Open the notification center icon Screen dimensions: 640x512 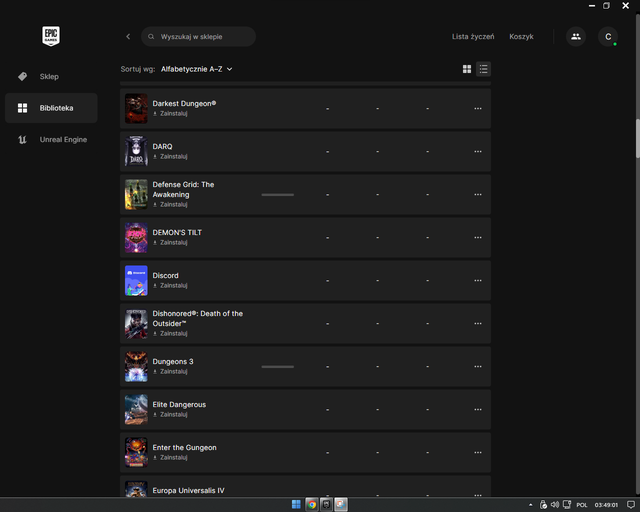[631, 505]
